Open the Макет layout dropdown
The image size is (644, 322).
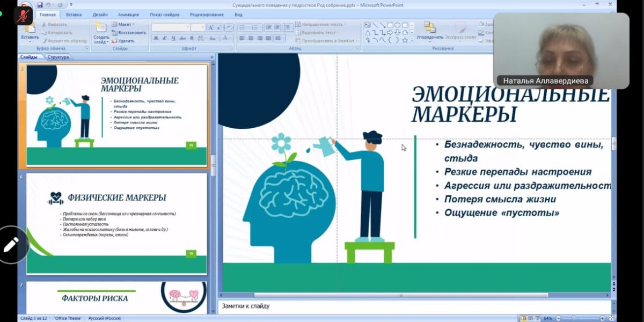click(126, 25)
